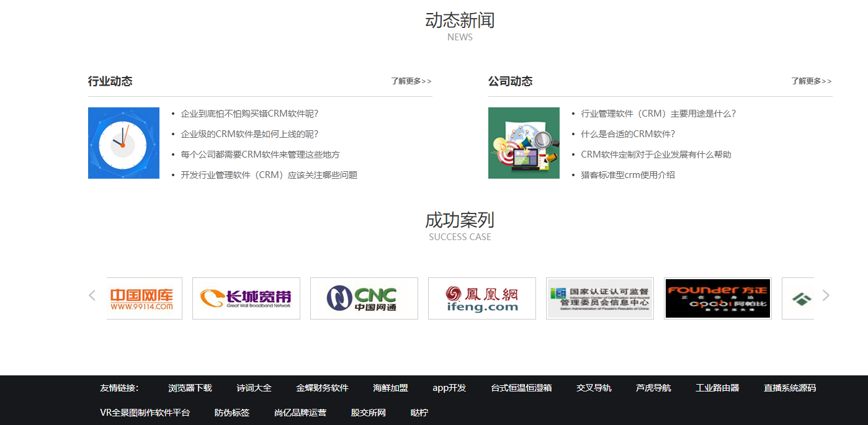Image resolution: width=868 pixels, height=425 pixels.
Task: Click the NEWS subtitle text
Action: pos(460,37)
